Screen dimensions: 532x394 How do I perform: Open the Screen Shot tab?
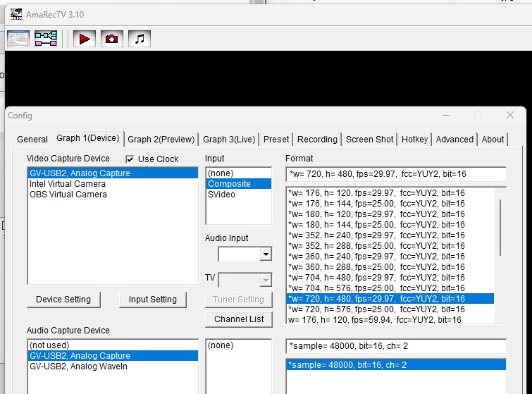(369, 140)
